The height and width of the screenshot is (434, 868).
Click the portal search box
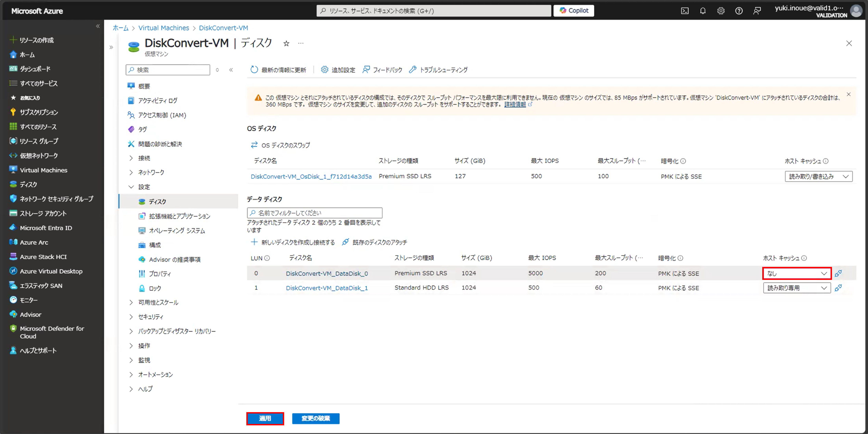point(434,11)
